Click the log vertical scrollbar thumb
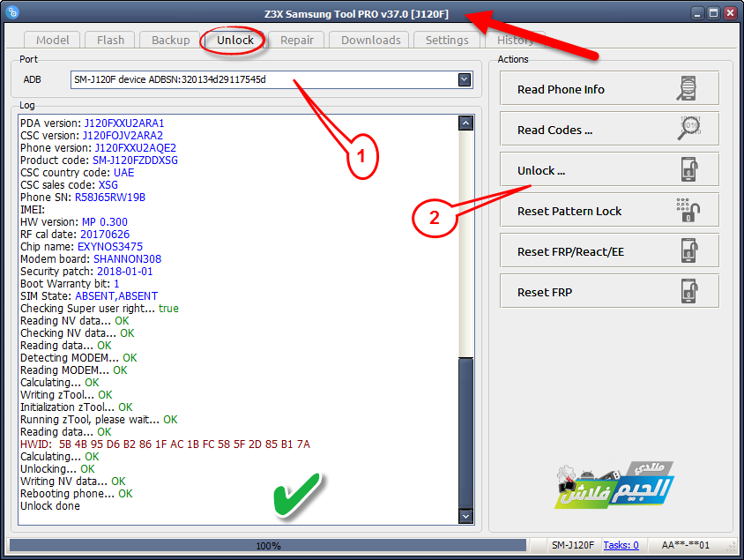744x560 pixels. (466, 433)
